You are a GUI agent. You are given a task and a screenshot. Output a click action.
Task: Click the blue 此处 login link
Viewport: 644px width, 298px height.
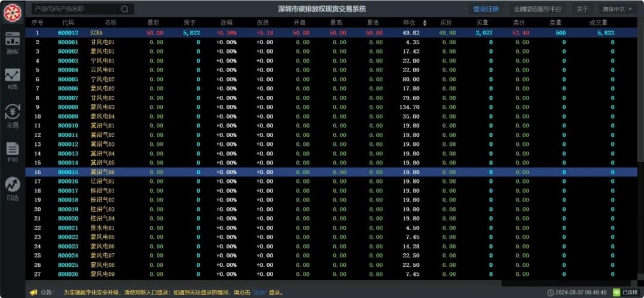[x=258, y=293]
